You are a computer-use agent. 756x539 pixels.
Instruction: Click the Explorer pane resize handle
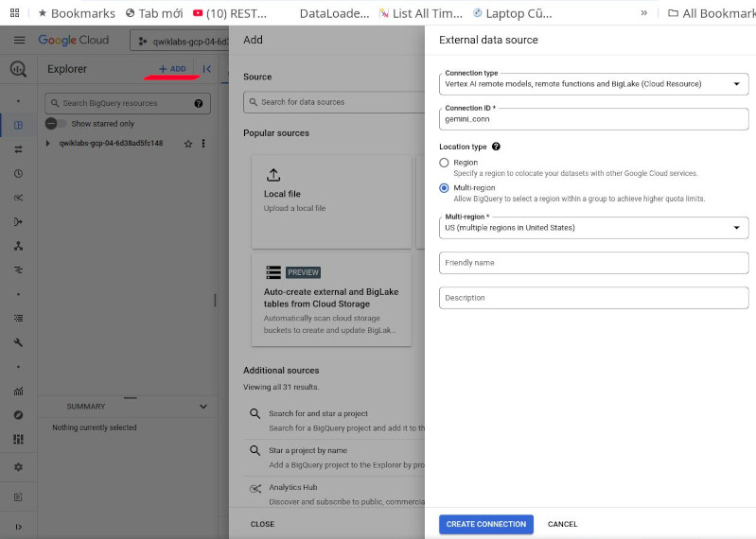(215, 301)
